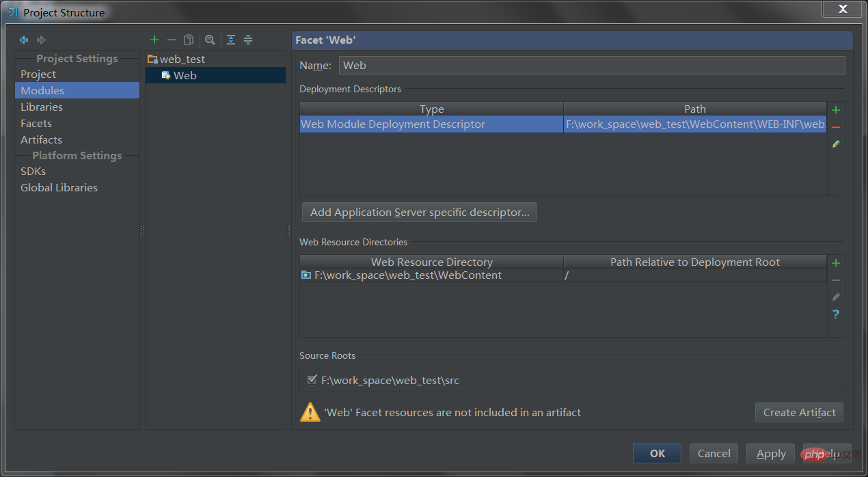Add a new module with the green plus
The image size is (868, 477).
(x=154, y=40)
